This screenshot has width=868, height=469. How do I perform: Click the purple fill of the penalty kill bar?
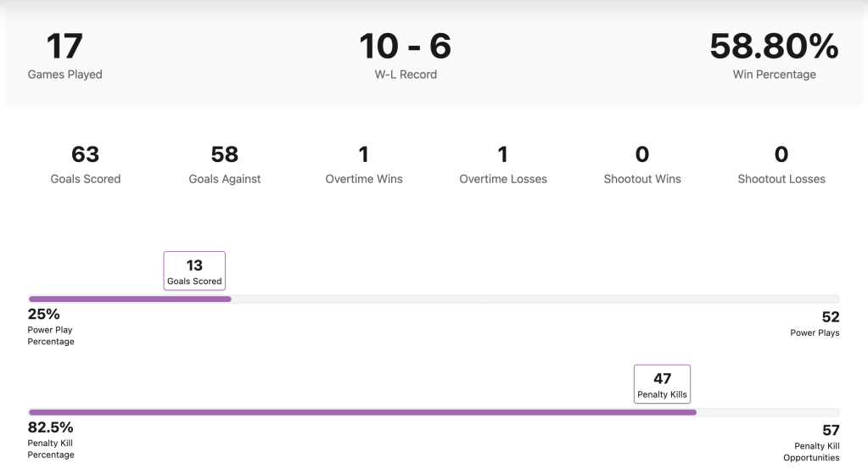(x=361, y=412)
